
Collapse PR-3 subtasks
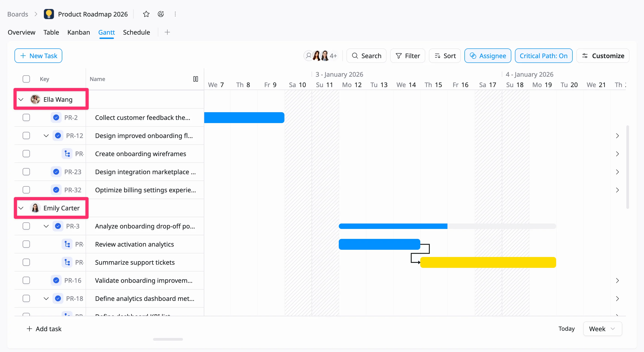[x=46, y=226]
